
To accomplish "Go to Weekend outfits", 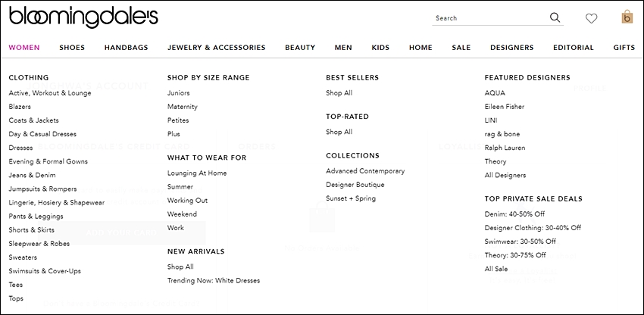I will pos(182,214).
